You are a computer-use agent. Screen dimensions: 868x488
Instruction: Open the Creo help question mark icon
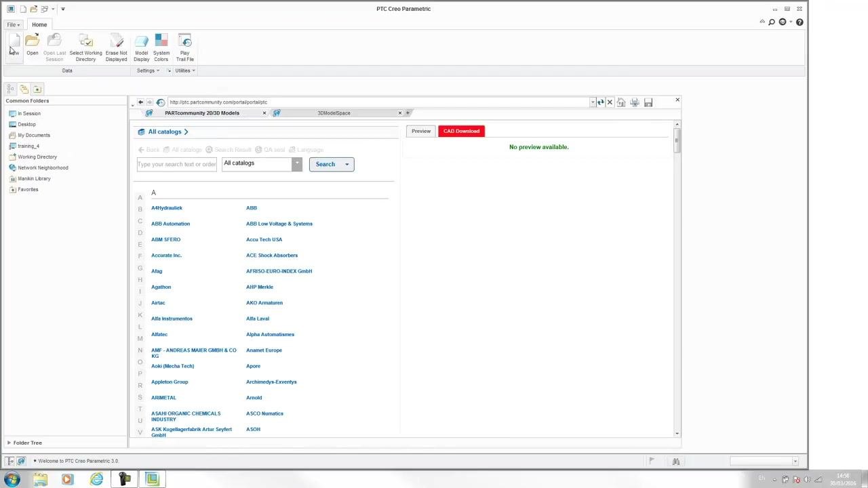tap(800, 22)
